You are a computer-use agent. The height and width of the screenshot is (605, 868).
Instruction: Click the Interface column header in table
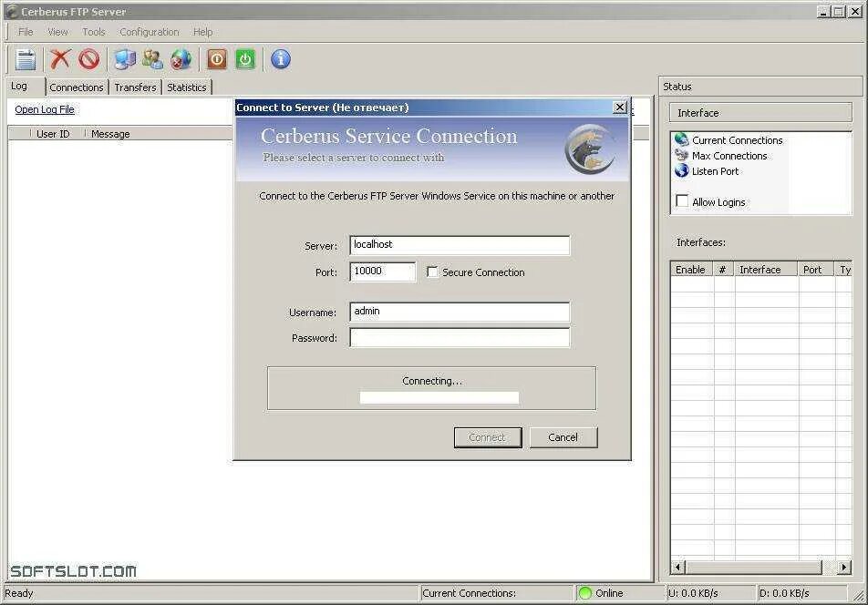[x=766, y=270]
